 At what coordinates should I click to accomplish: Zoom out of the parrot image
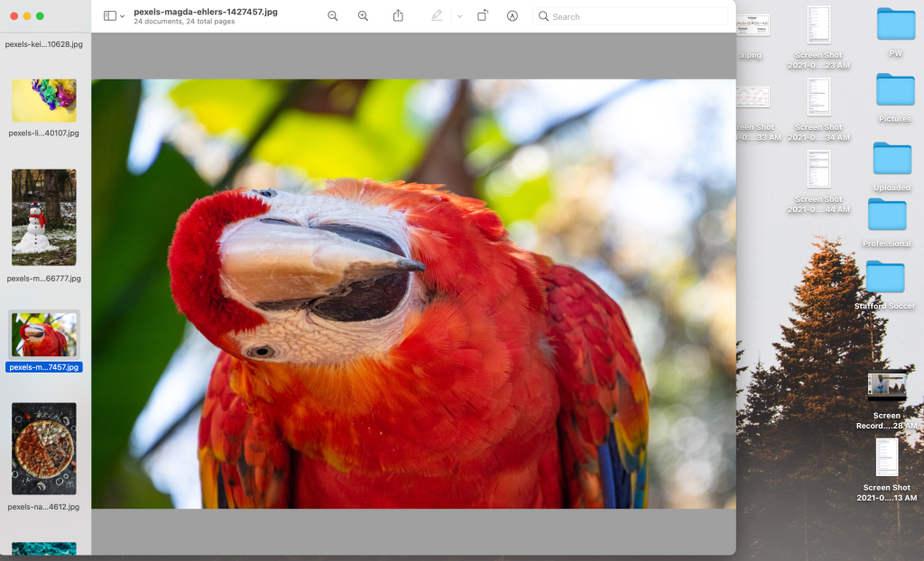click(333, 16)
